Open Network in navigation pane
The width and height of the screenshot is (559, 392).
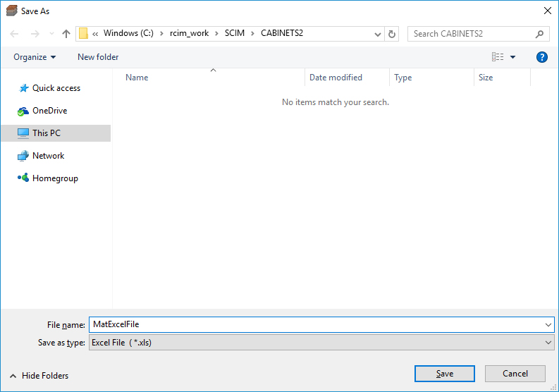pos(48,156)
